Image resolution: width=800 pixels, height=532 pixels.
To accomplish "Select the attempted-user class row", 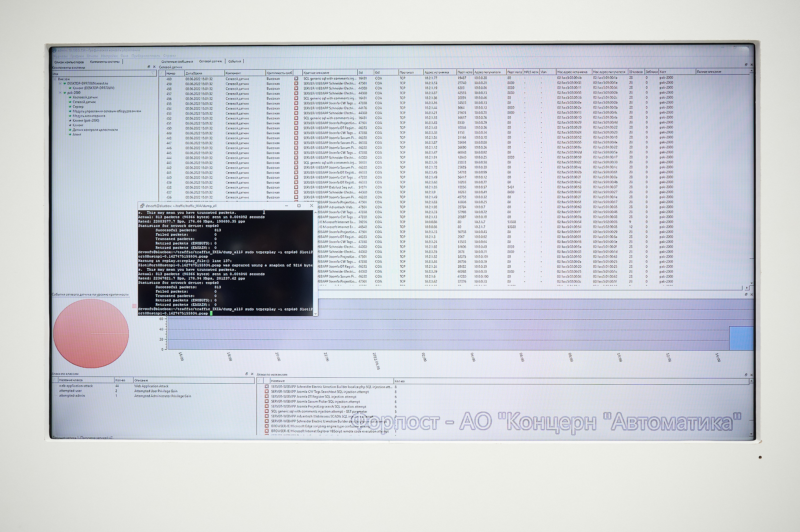I will click(x=153, y=391).
